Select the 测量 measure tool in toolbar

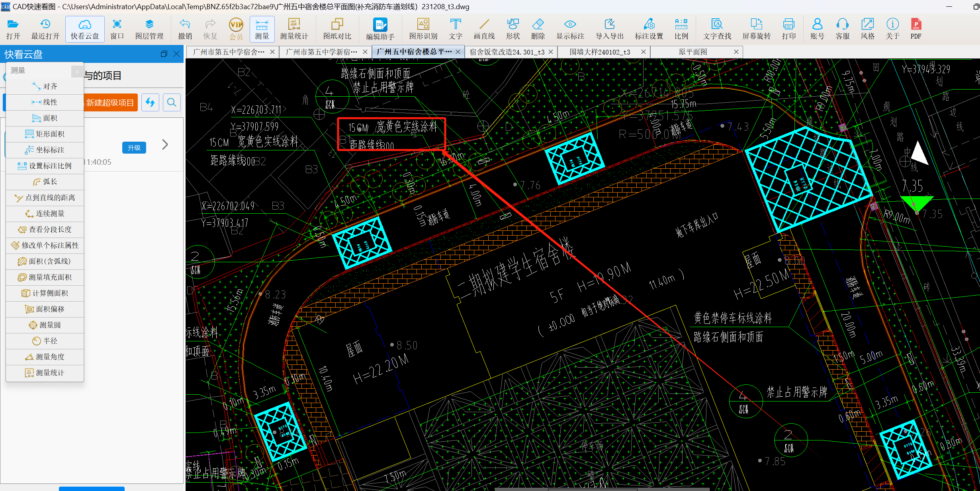point(262,29)
